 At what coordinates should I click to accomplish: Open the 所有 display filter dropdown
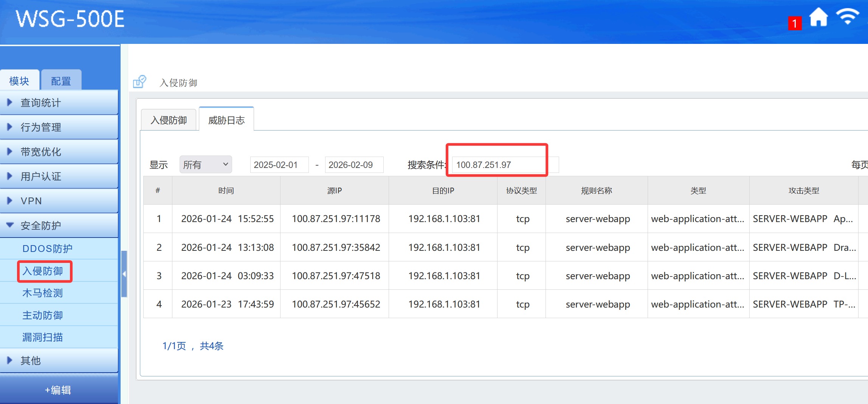205,165
